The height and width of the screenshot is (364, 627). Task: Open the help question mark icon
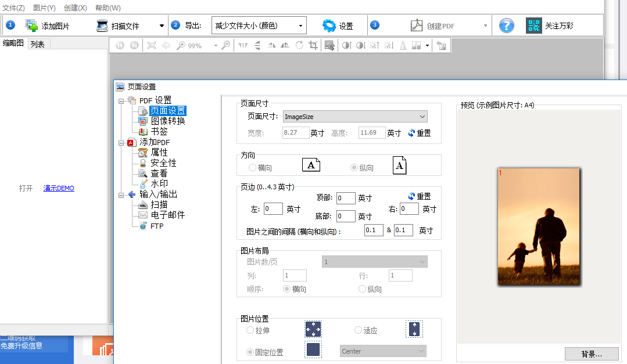506,24
